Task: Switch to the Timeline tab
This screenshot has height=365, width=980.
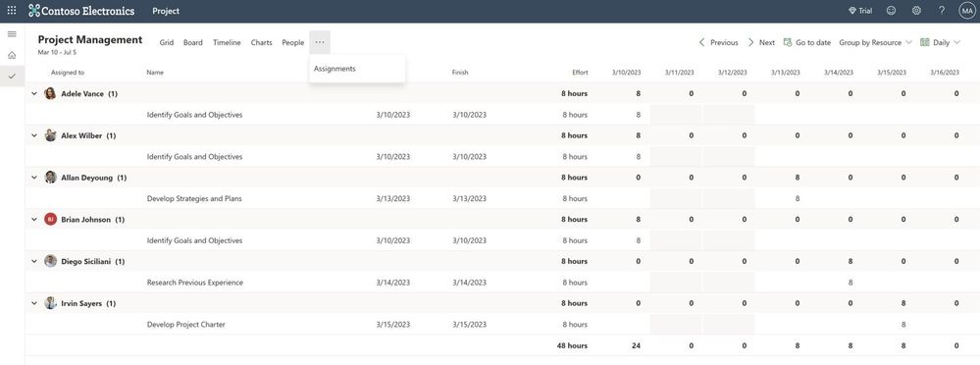Action: click(x=227, y=42)
